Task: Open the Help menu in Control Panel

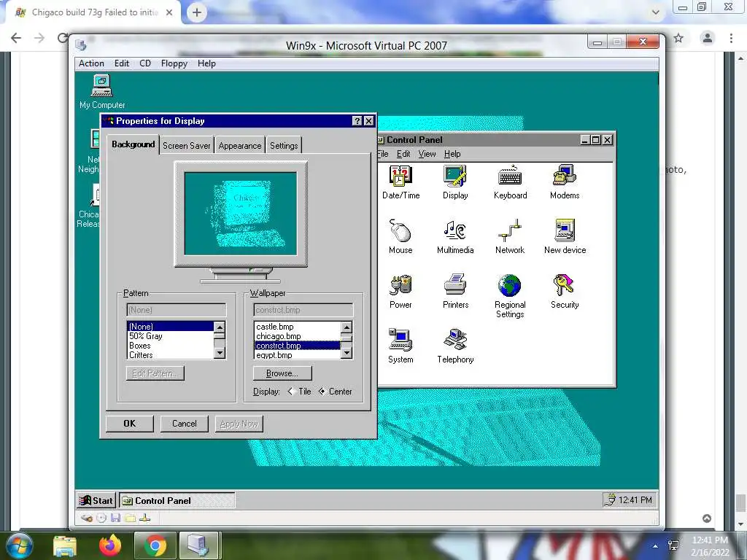Action: (452, 154)
